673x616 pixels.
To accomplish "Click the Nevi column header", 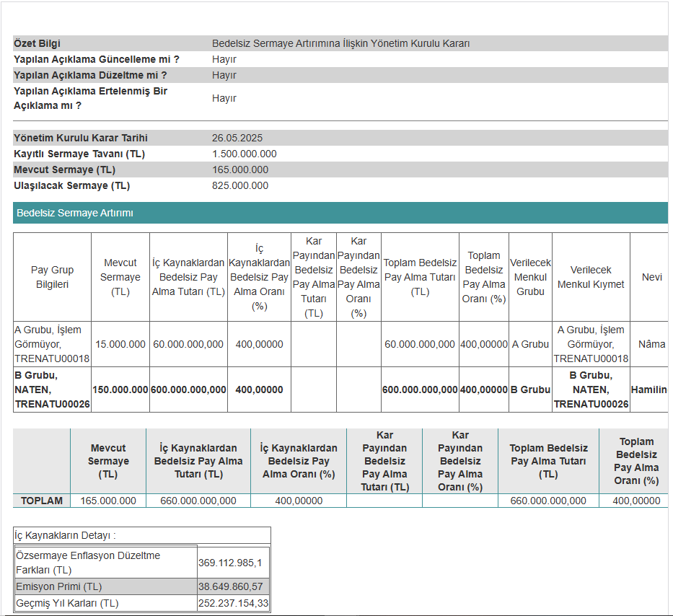I will tap(651, 277).
